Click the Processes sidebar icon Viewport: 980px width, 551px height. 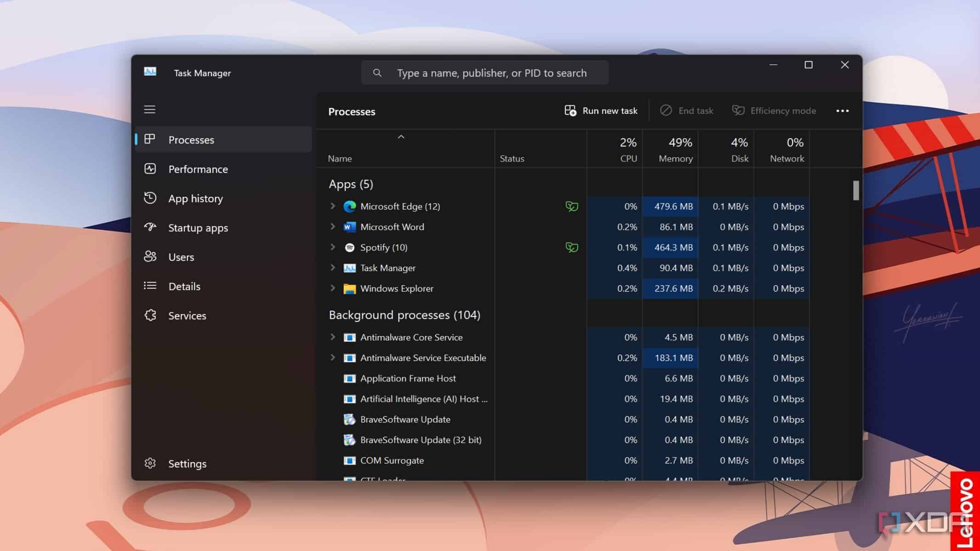(x=149, y=139)
